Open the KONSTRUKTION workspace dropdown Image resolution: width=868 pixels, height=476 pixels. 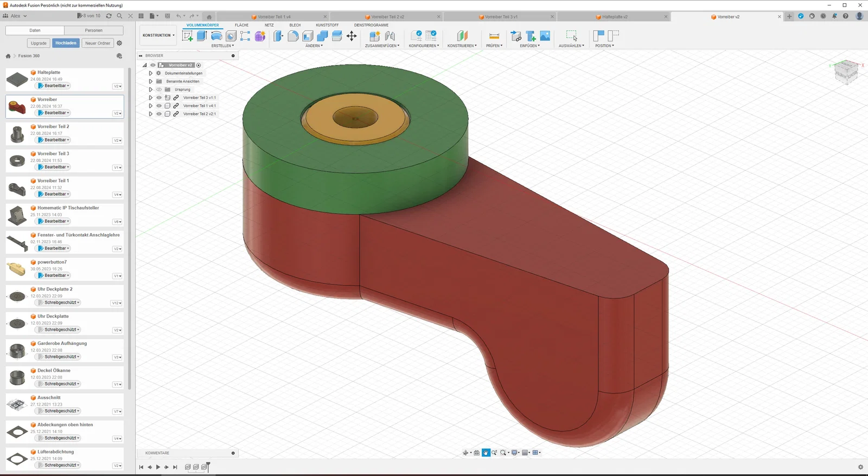coord(158,35)
